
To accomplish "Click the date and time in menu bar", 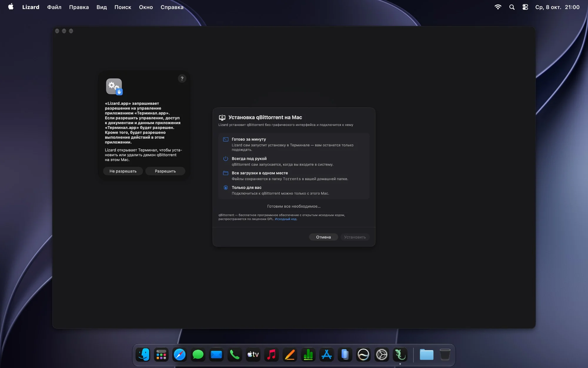I will pos(557,7).
